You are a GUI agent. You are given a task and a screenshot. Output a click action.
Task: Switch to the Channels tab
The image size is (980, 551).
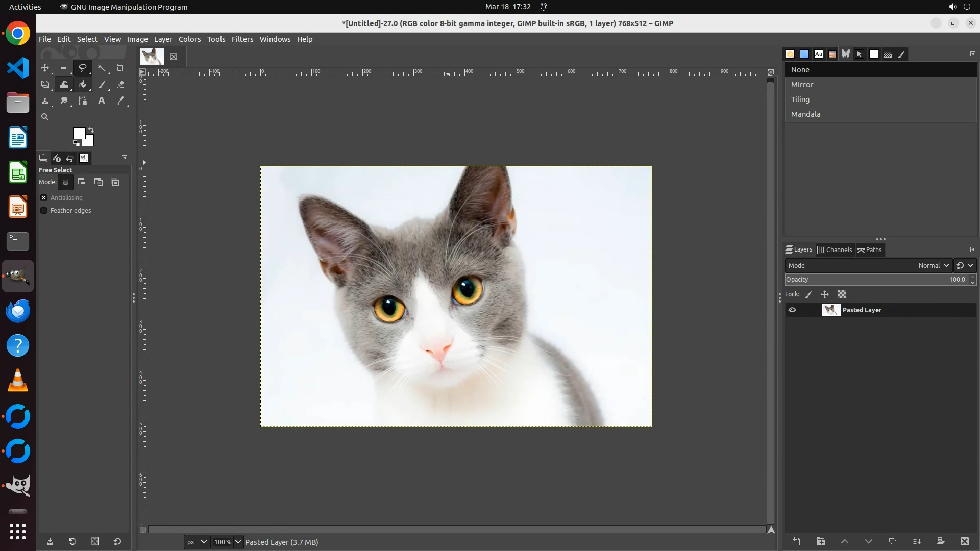click(x=835, y=249)
